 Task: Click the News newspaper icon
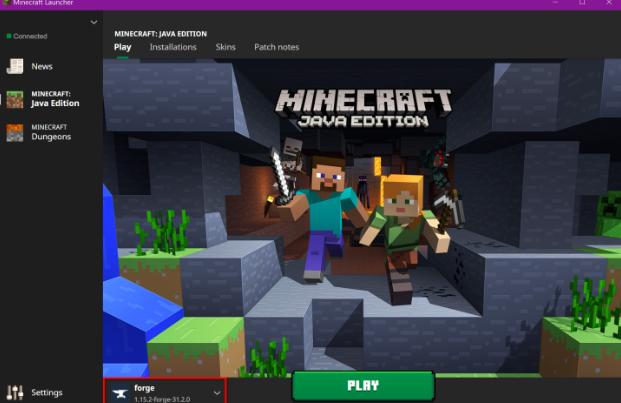tap(15, 66)
